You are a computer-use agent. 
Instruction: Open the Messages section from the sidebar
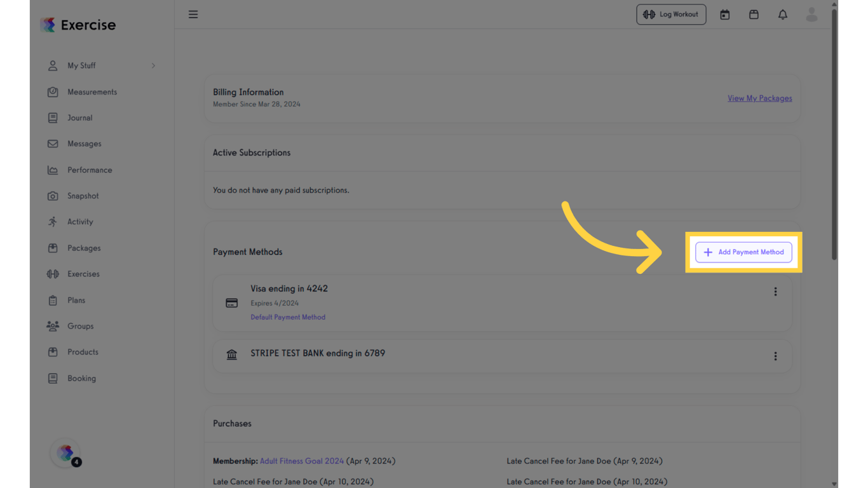[85, 144]
